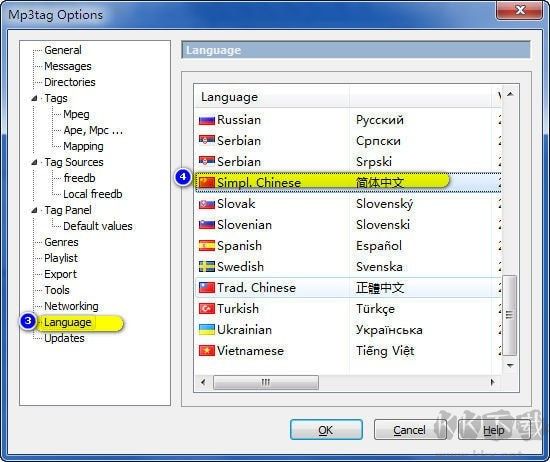
Task: Confirm settings with the OK button
Action: tap(326, 430)
